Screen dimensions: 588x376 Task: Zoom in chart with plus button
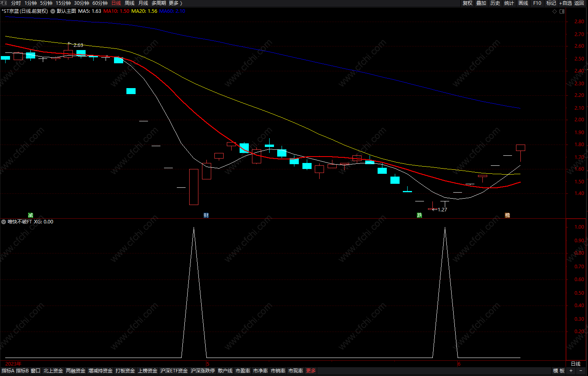(571, 371)
